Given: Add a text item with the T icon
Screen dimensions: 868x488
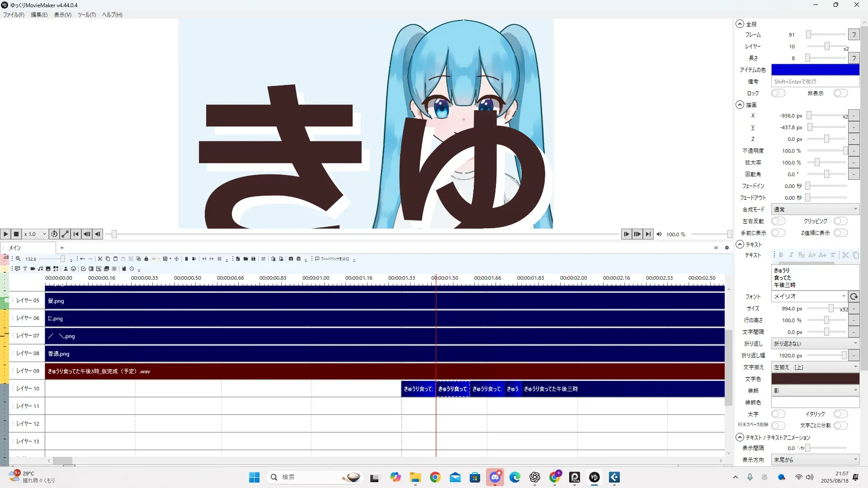Looking at the screenshot, I should click(25, 269).
